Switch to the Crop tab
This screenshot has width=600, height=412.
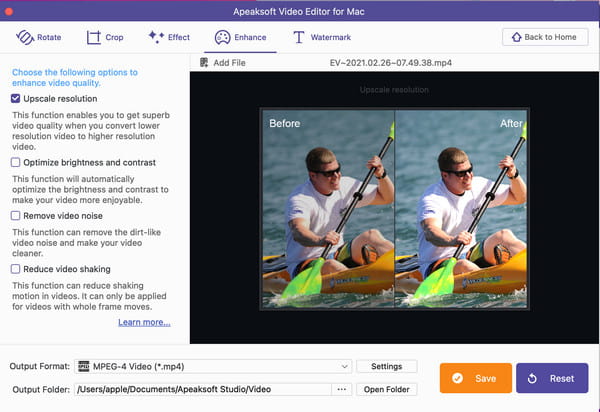(105, 37)
